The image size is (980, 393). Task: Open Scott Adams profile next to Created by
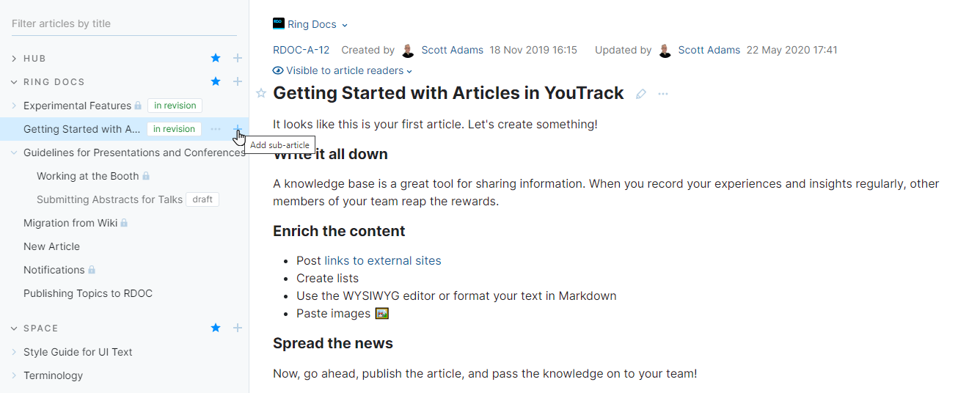(x=452, y=51)
